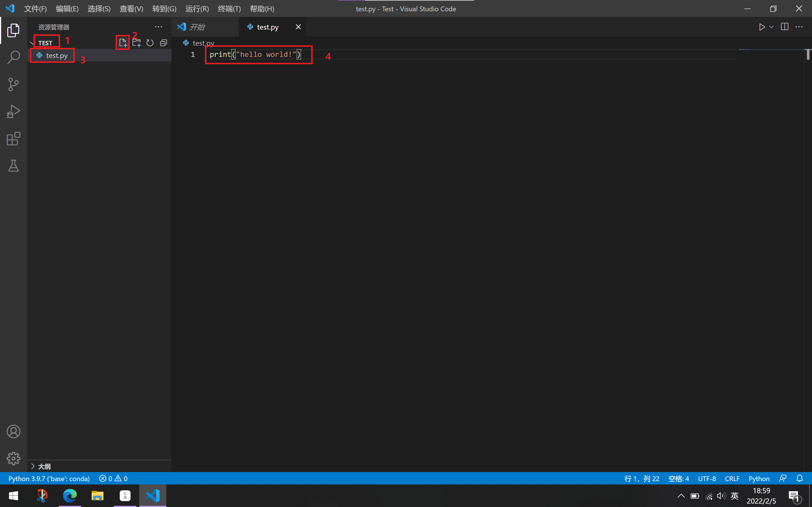Click the New Folder icon in explorer

tap(136, 43)
